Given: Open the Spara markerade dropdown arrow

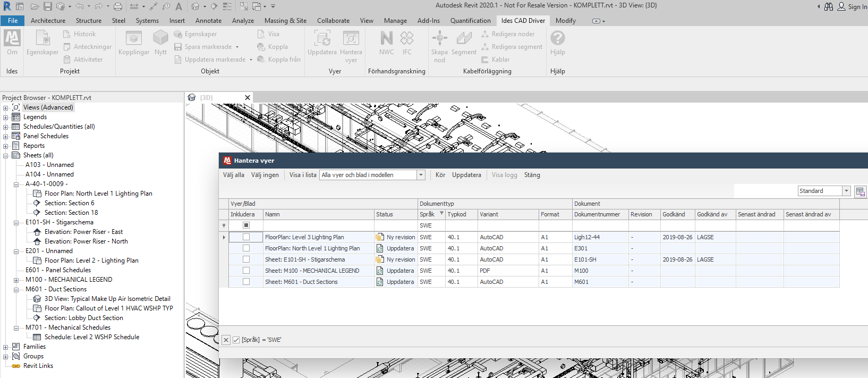Looking at the screenshot, I should [237, 47].
